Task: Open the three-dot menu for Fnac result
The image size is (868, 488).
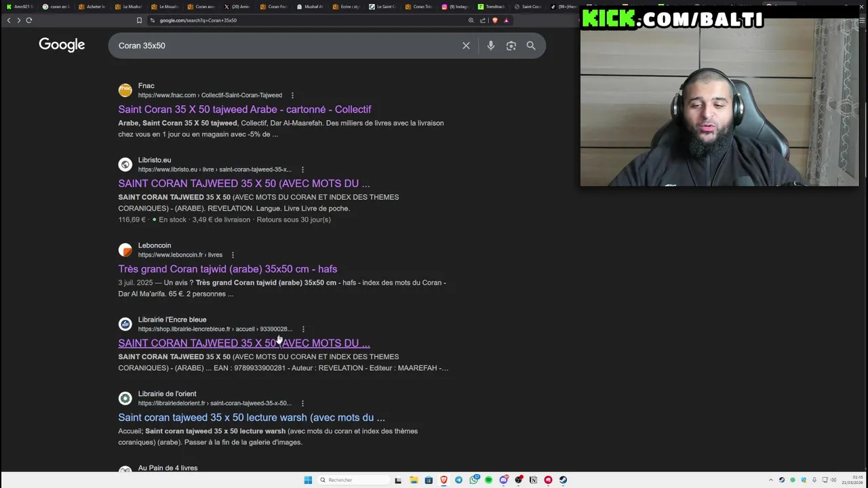Action: [292, 96]
